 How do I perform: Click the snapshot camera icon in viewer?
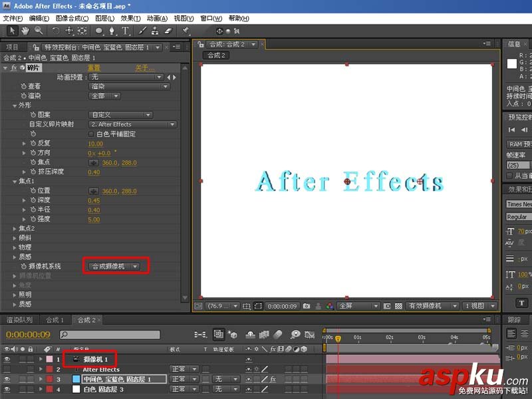307,306
